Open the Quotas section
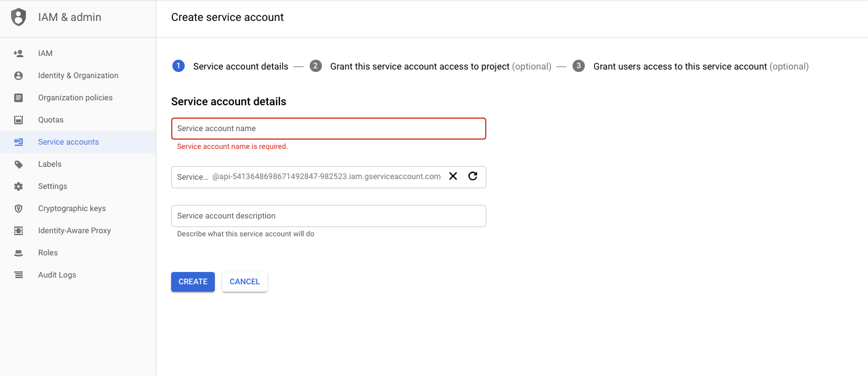This screenshot has height=376, width=868. coord(78,120)
